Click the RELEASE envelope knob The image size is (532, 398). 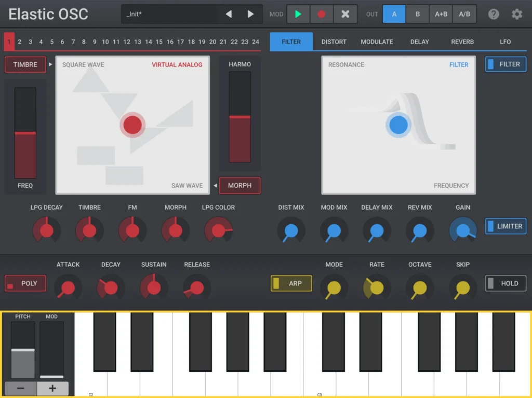[x=197, y=288]
